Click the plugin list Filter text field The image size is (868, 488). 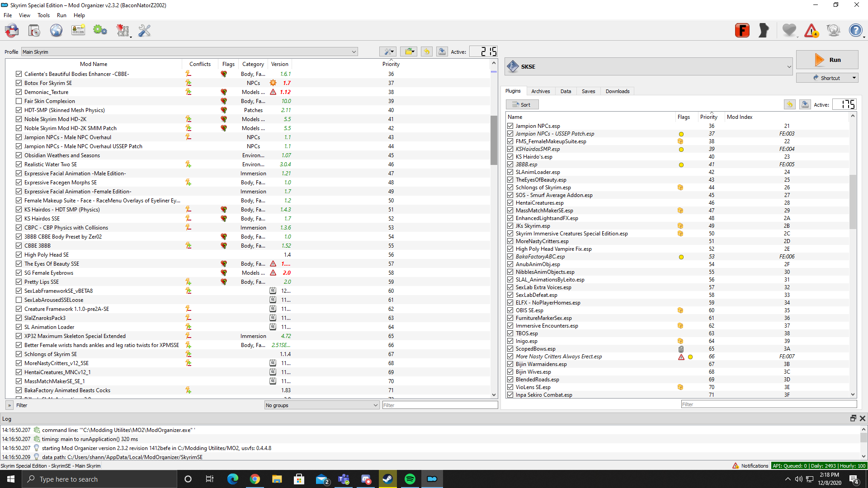tap(769, 404)
